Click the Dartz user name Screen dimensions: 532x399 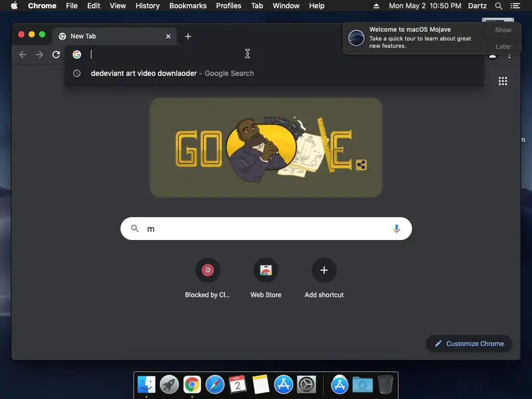coord(477,6)
